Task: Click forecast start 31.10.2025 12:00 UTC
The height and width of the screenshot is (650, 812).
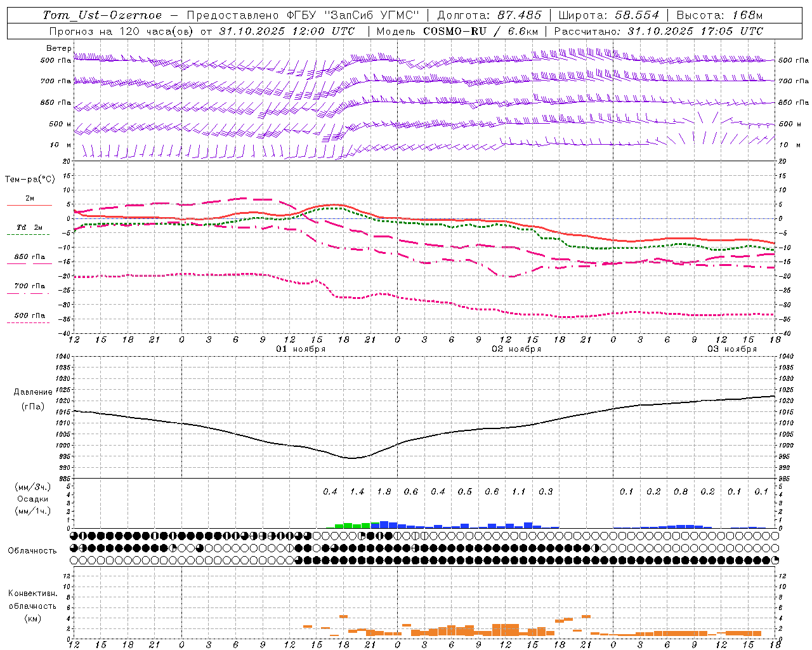Action: point(287,31)
